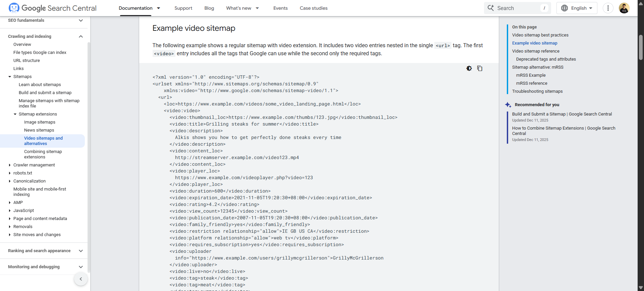Collapse the Sitemaps tree node

point(10,77)
